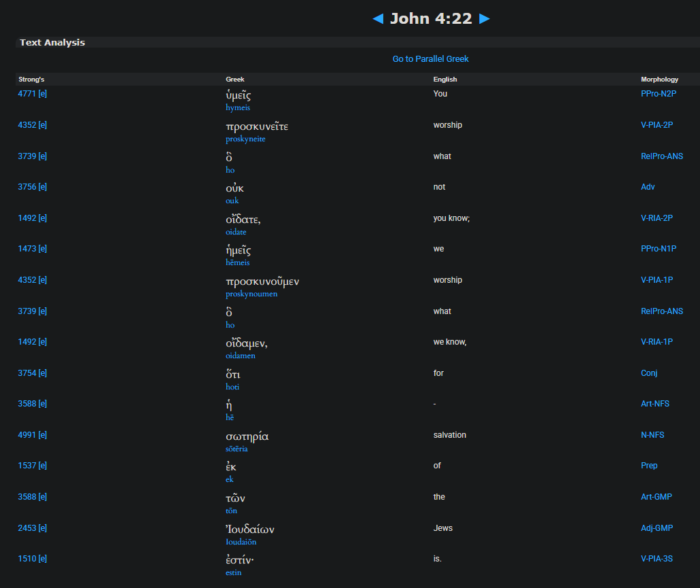Go to next verse with right arrow

click(x=485, y=18)
